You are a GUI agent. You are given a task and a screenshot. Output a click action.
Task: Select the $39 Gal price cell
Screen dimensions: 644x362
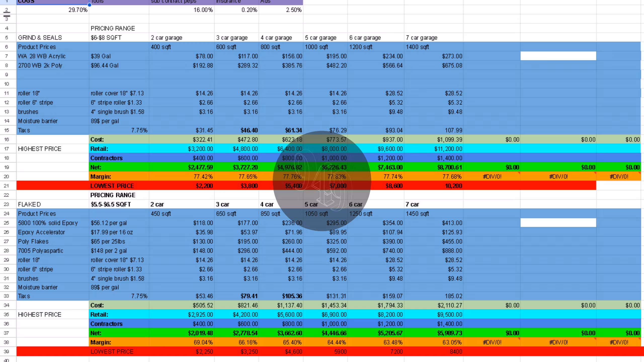click(119, 56)
